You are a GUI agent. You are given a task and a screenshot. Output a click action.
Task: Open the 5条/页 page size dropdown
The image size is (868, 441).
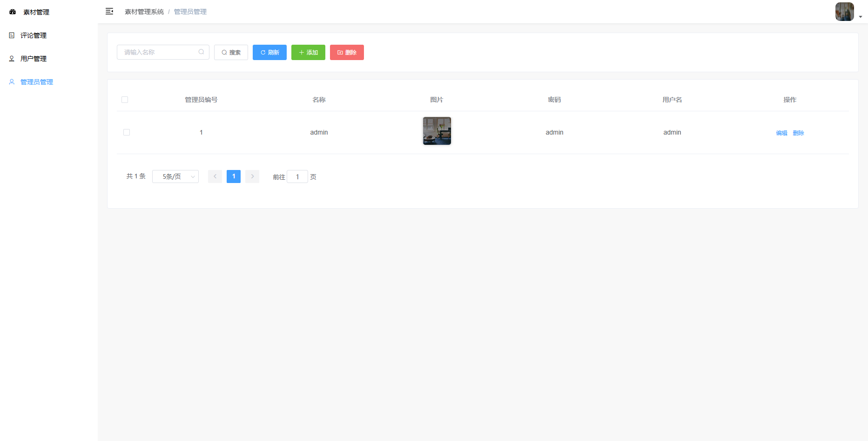coord(175,176)
